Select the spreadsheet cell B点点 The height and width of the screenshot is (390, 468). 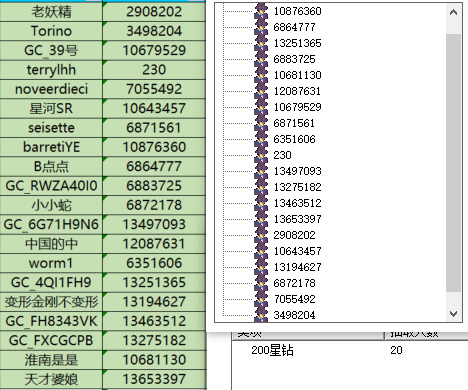point(51,166)
